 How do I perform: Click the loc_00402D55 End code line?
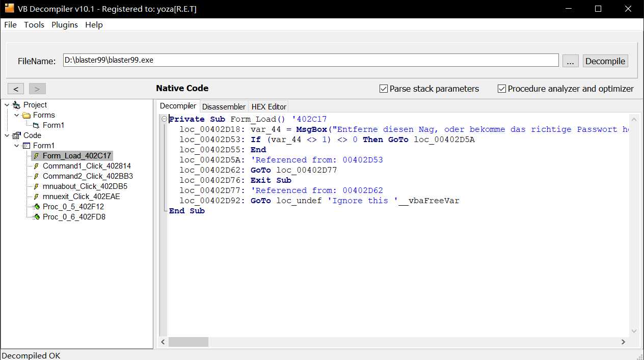coord(223,150)
